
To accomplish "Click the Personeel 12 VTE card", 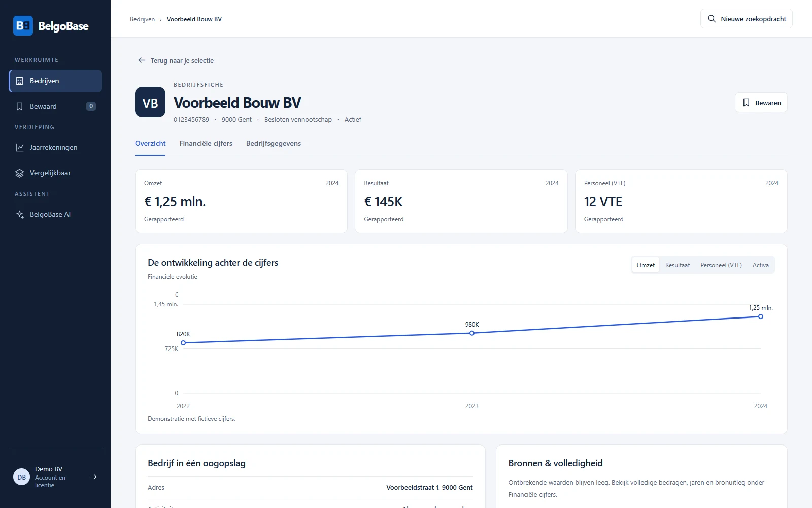I will pos(681,201).
